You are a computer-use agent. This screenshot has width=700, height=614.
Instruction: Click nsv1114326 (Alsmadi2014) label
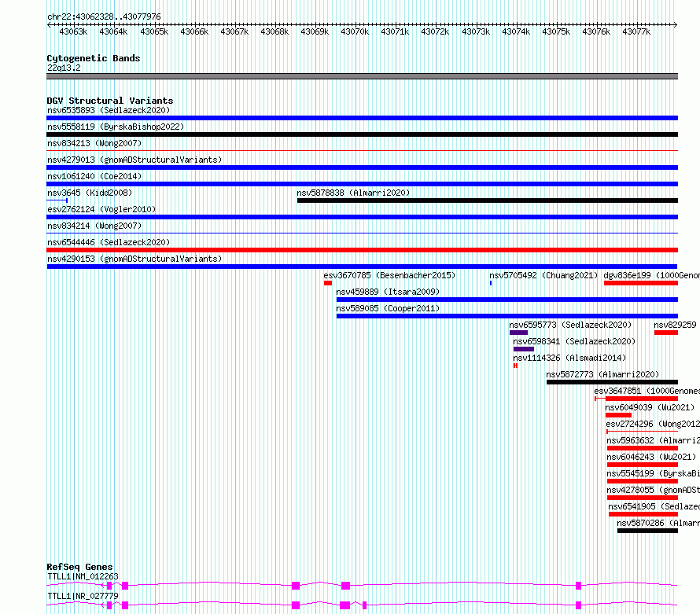pos(569,358)
